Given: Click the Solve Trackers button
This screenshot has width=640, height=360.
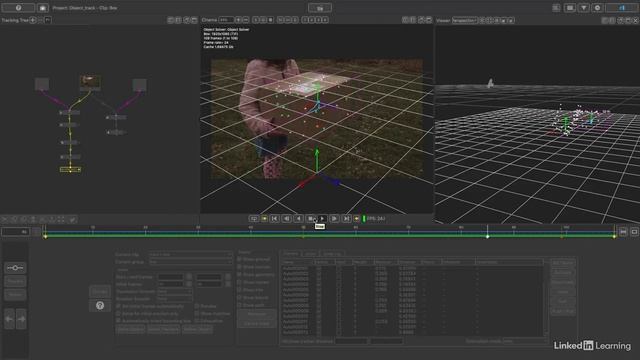Looking at the screenshot, I should pos(163,329).
